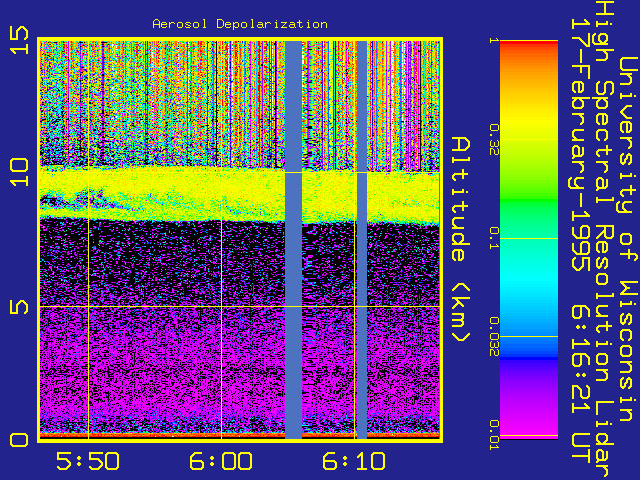Click the colorbar value 0.1

point(494,238)
